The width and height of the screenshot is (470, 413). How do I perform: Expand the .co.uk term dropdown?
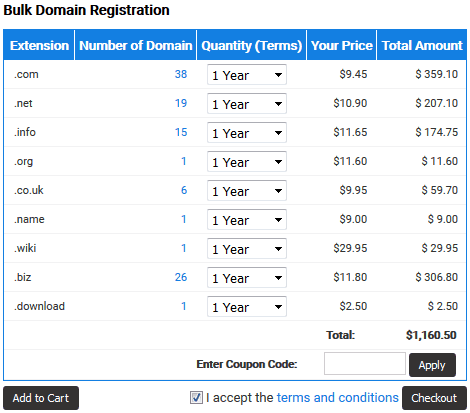pyautogui.click(x=247, y=191)
